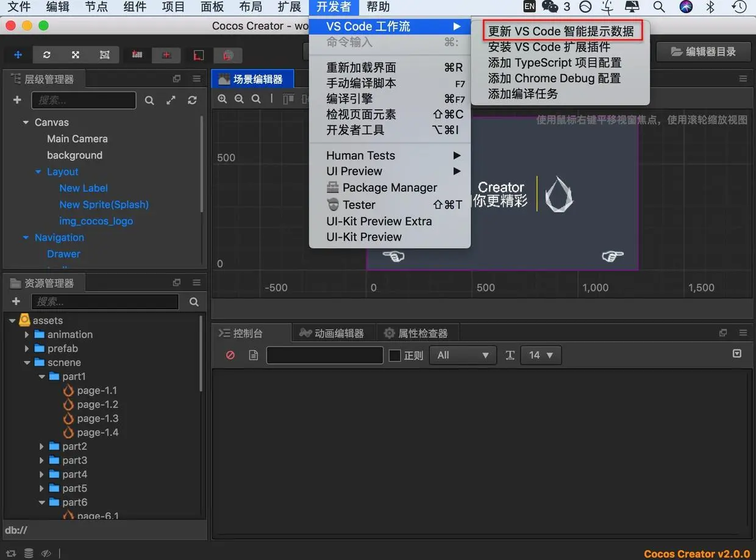756x560 pixels.
Task: Open the 帮助 menu
Action: (377, 7)
